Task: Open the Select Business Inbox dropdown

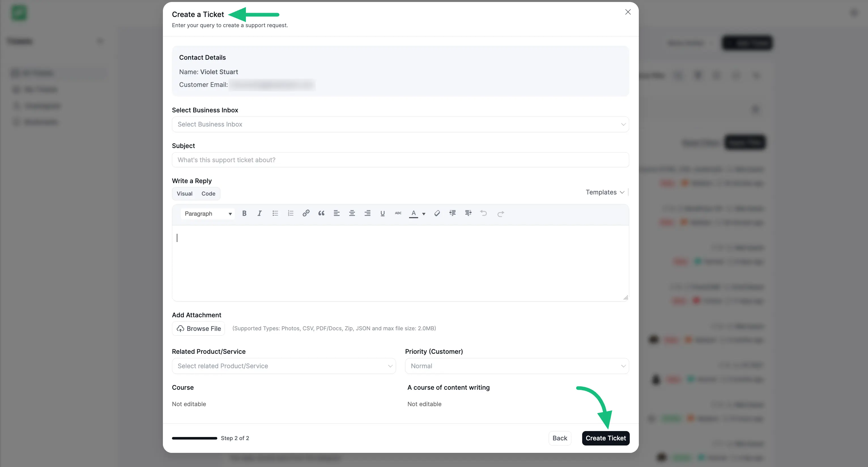Action: [400, 124]
